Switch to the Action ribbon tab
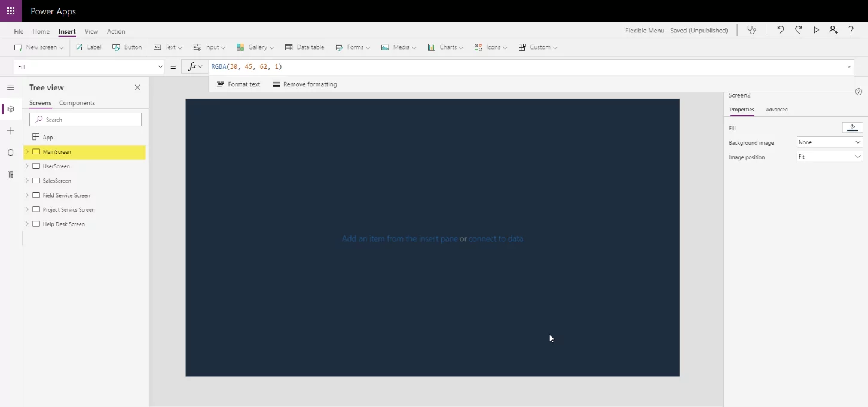The width and height of the screenshot is (868, 407). click(x=116, y=31)
